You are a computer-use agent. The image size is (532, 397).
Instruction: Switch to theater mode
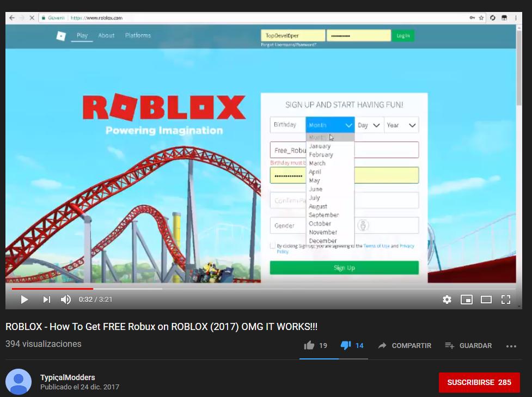click(486, 300)
